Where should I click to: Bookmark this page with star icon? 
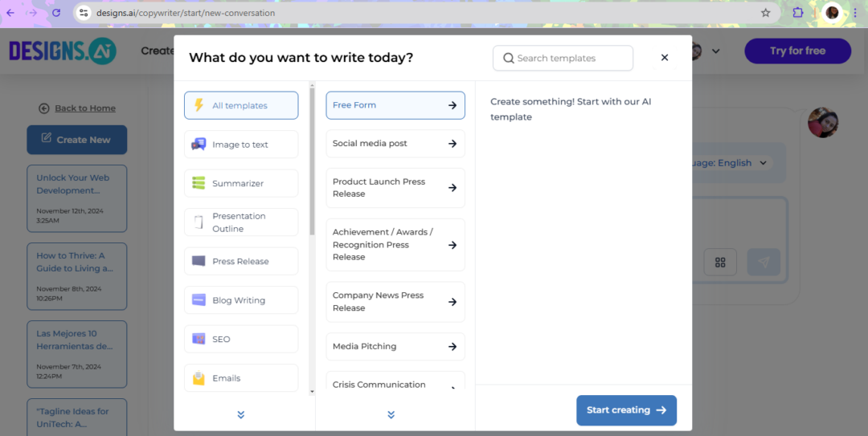point(766,13)
